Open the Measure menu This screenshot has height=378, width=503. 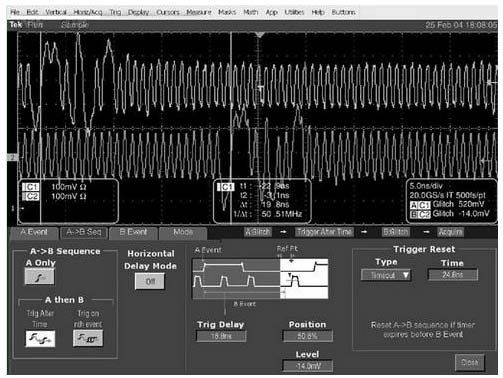coord(199,12)
